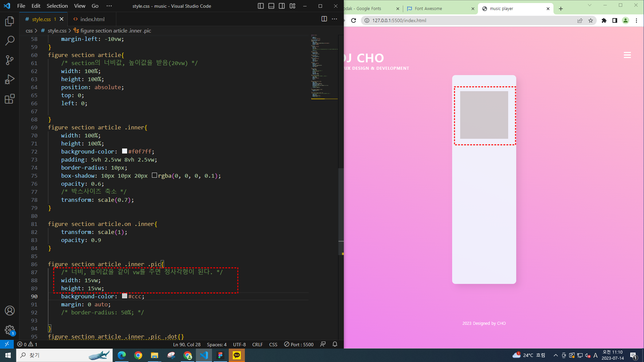
Task: Open Run and Debug view
Action: click(10, 80)
